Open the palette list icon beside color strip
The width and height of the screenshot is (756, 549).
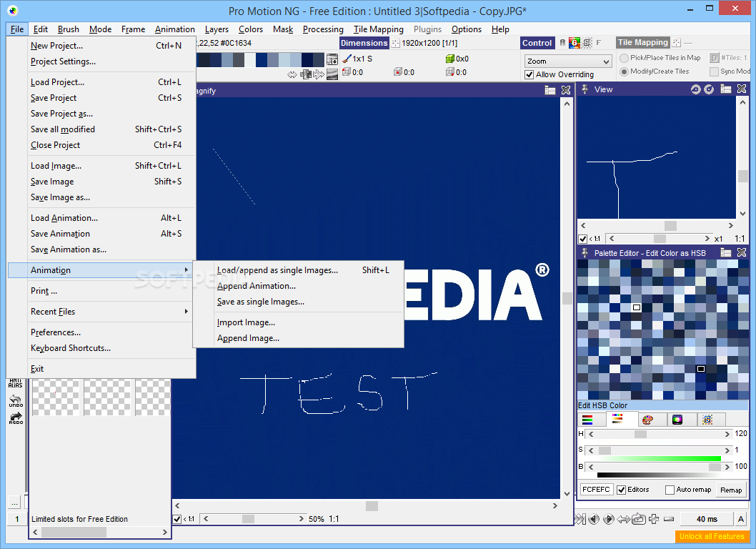[x=332, y=59]
